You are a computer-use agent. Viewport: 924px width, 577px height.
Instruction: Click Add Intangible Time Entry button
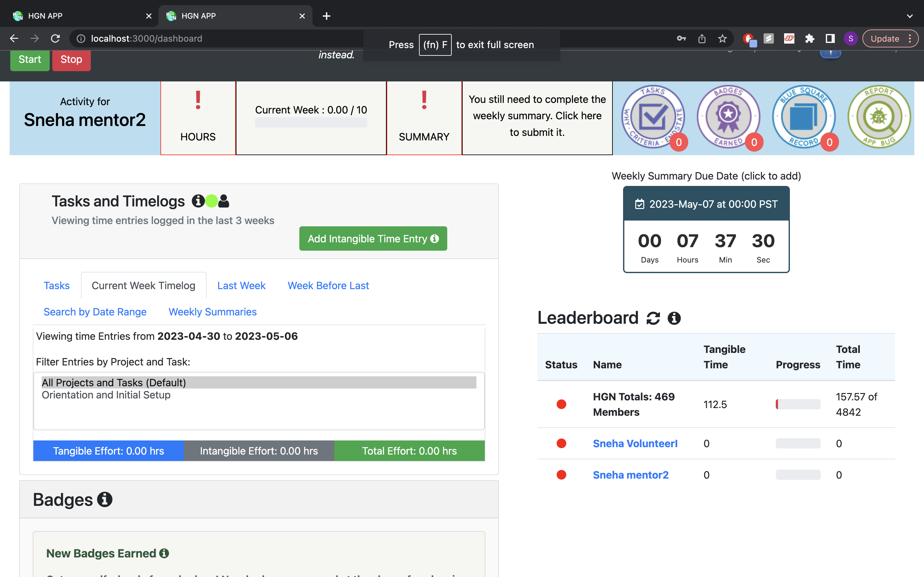(373, 238)
